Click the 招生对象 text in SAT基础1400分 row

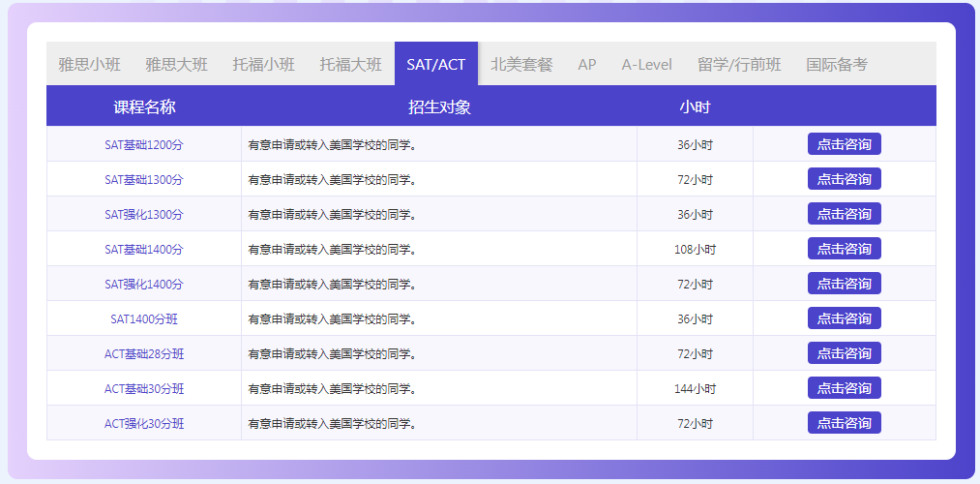333,249
